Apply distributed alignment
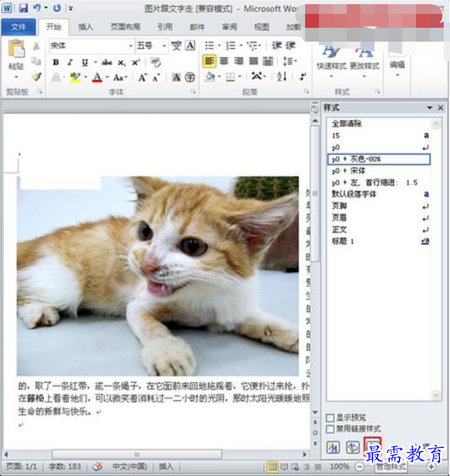 point(268,61)
